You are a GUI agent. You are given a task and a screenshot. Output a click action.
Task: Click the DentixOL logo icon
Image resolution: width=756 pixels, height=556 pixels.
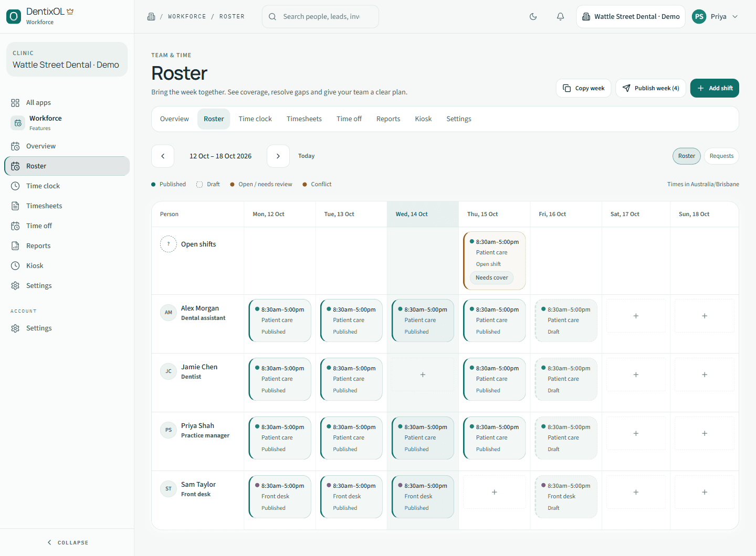(x=14, y=16)
